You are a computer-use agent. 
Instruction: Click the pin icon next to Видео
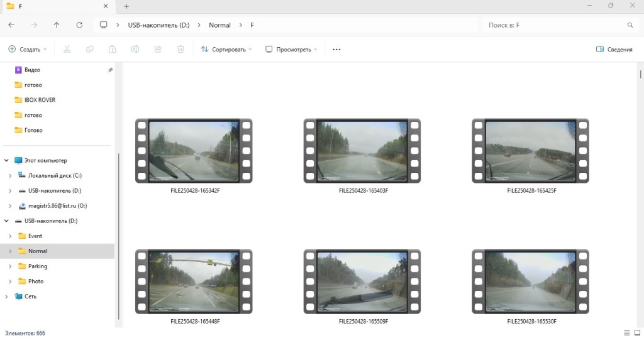(110, 70)
